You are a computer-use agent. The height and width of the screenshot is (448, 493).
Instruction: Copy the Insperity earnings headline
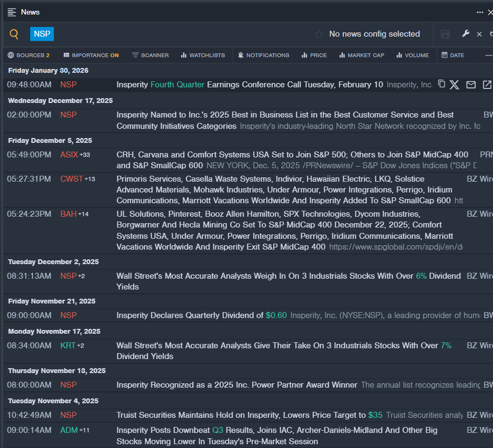tap(441, 84)
